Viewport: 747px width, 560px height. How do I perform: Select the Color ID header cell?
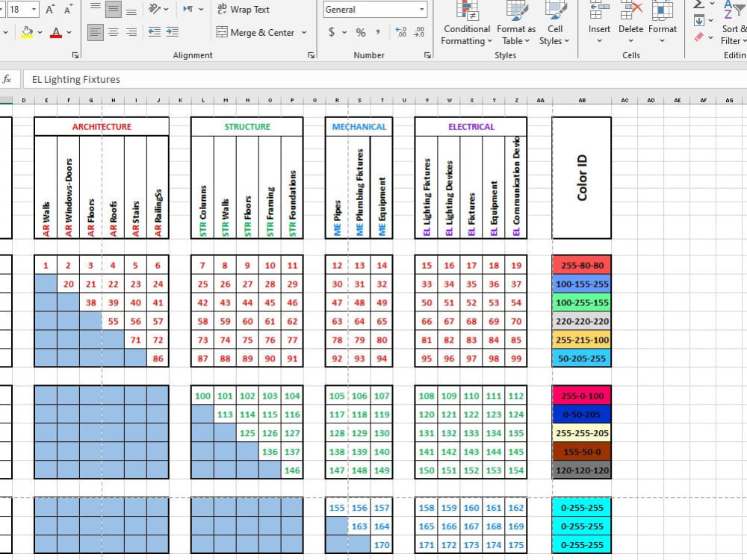click(x=582, y=178)
